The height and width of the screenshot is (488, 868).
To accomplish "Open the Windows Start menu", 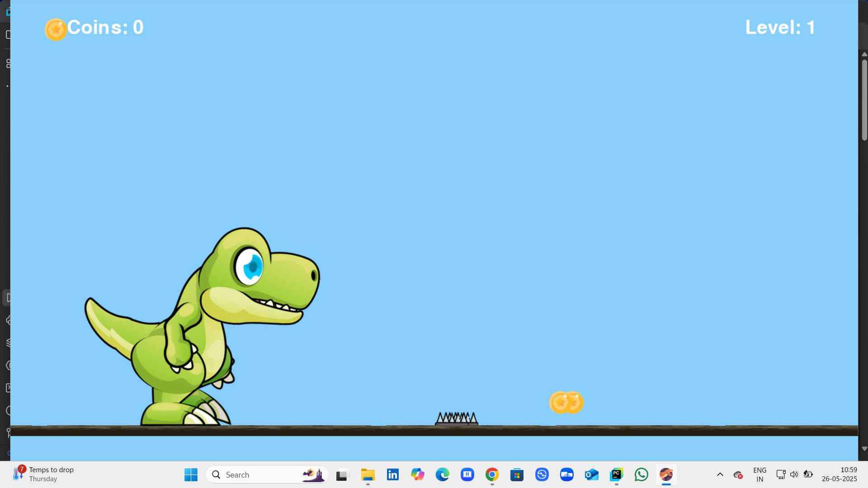I will pyautogui.click(x=191, y=474).
